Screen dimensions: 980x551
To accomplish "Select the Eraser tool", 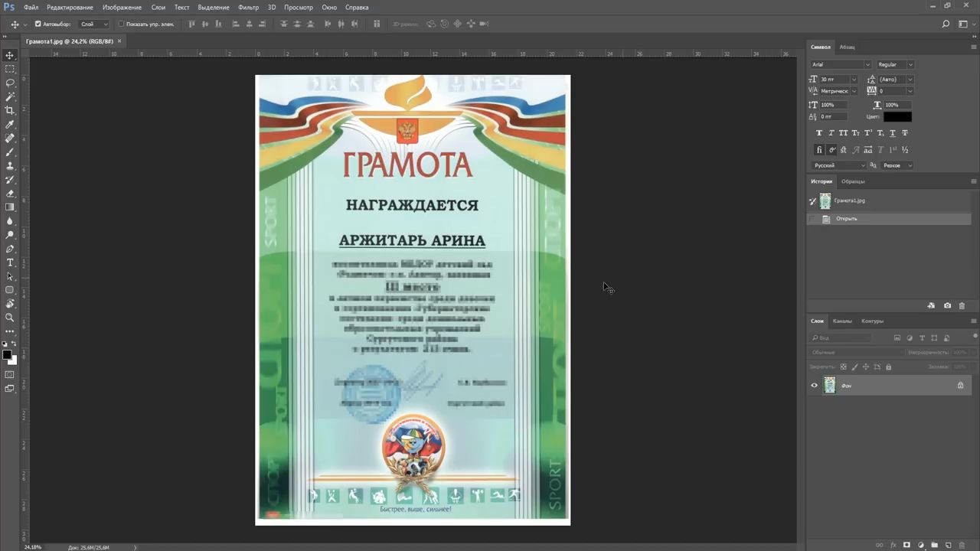I will click(x=10, y=193).
